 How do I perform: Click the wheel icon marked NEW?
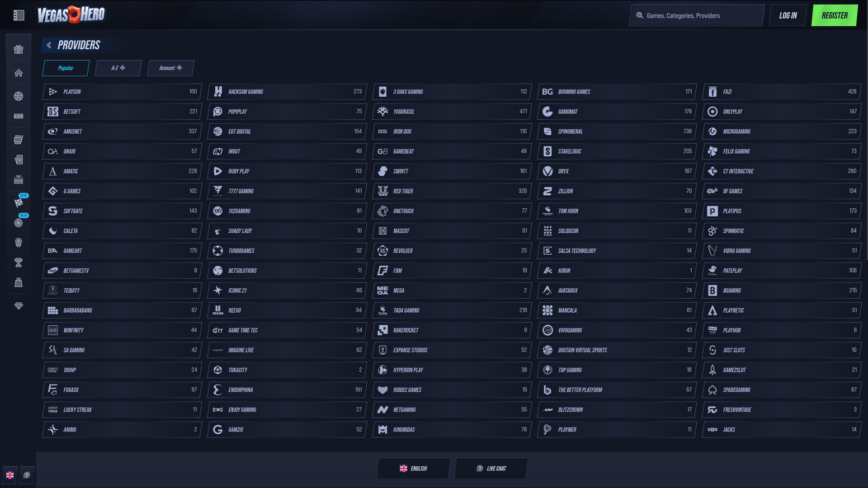(18, 223)
